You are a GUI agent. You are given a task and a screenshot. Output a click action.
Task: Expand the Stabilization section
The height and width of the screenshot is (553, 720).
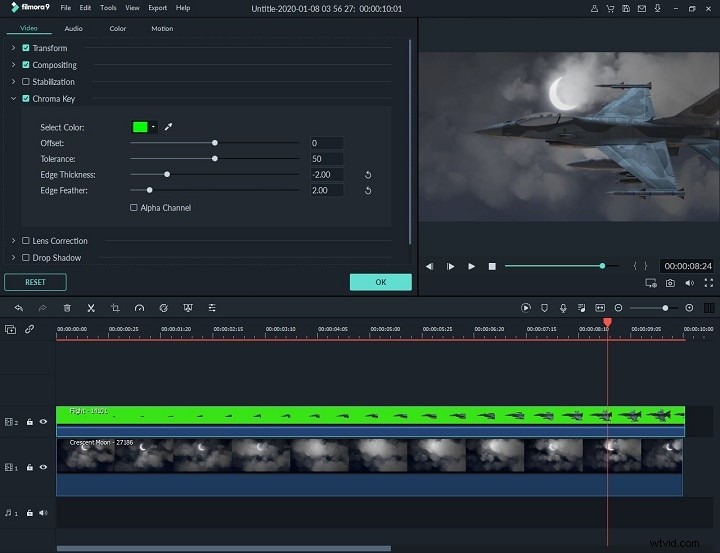click(x=13, y=81)
